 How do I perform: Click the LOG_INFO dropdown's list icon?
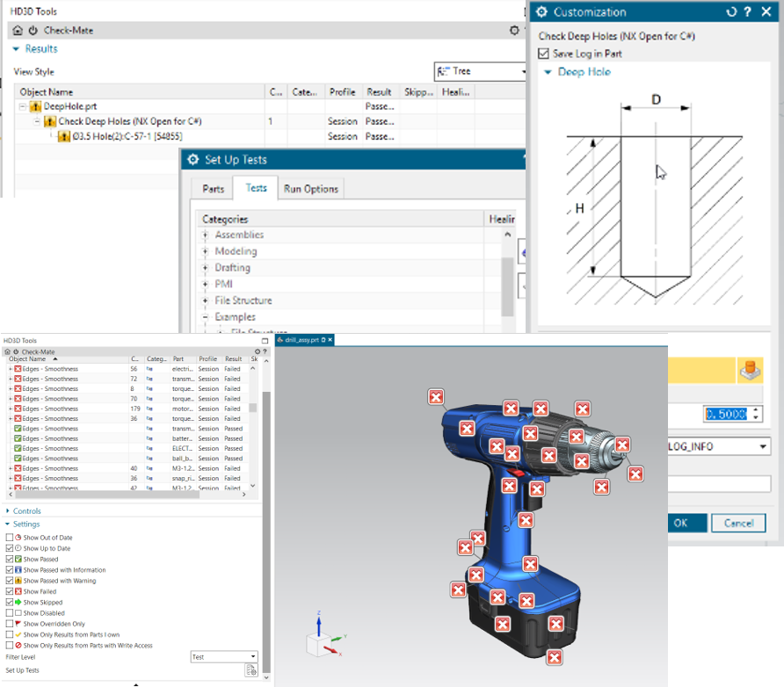[762, 446]
